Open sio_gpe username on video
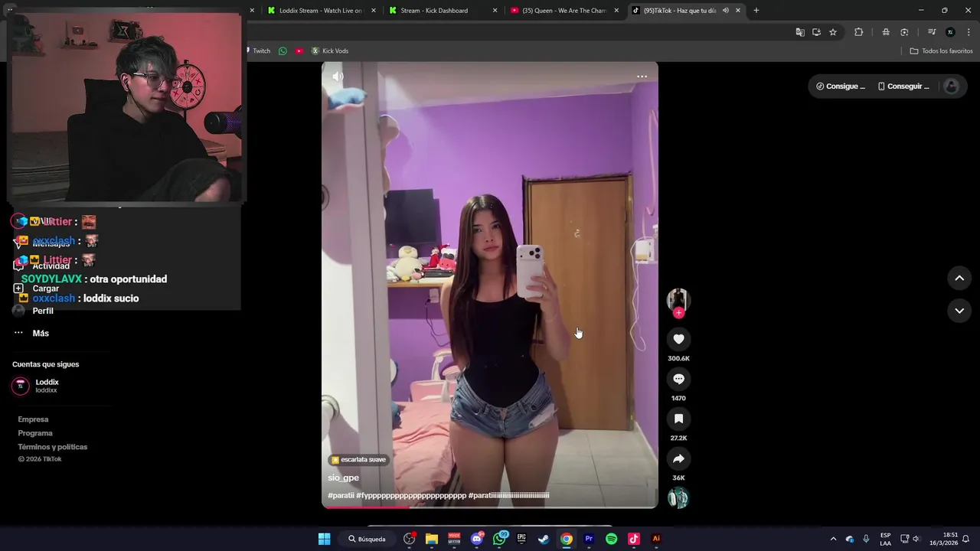 coord(343,478)
